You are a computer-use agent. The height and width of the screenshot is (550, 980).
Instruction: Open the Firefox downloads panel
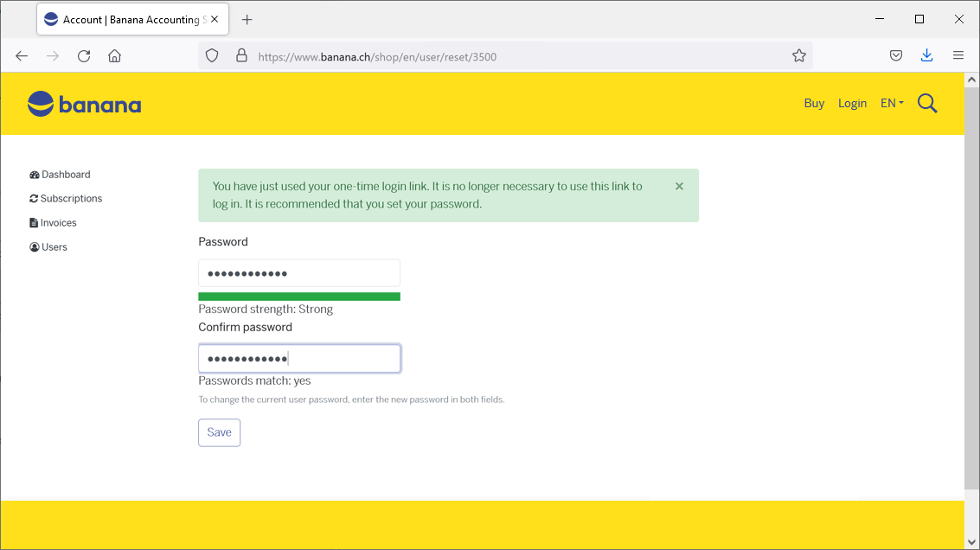coord(926,56)
